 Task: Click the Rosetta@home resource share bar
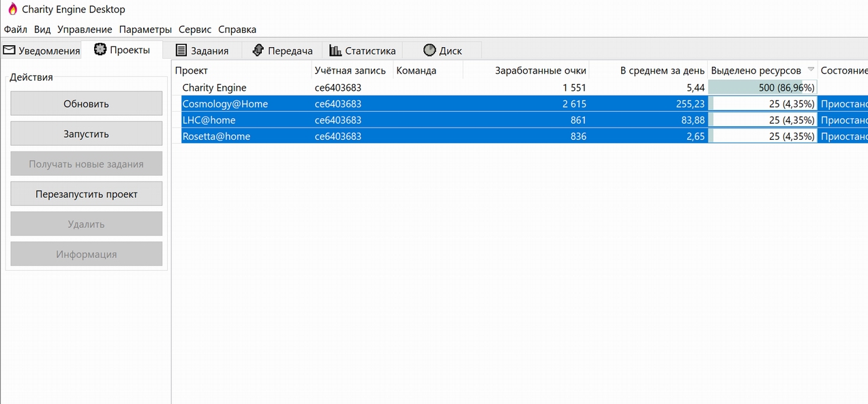(x=762, y=136)
